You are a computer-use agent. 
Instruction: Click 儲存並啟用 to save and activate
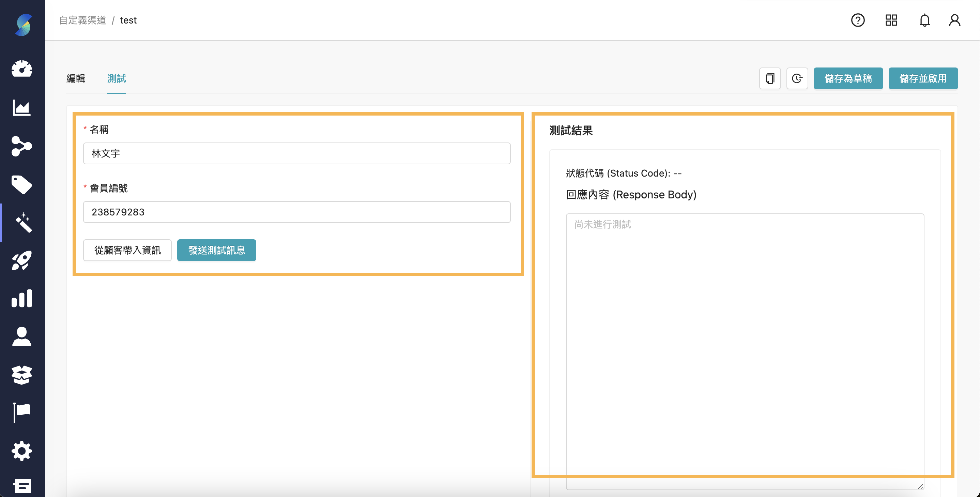point(923,78)
